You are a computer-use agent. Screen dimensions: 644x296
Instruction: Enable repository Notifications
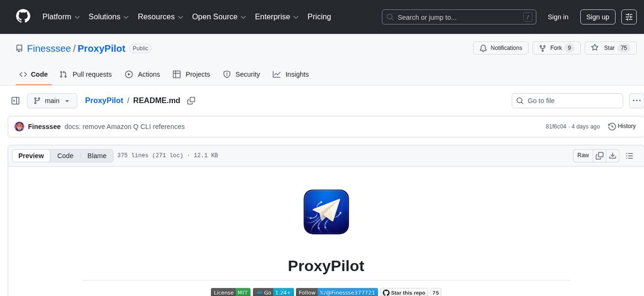501,48
